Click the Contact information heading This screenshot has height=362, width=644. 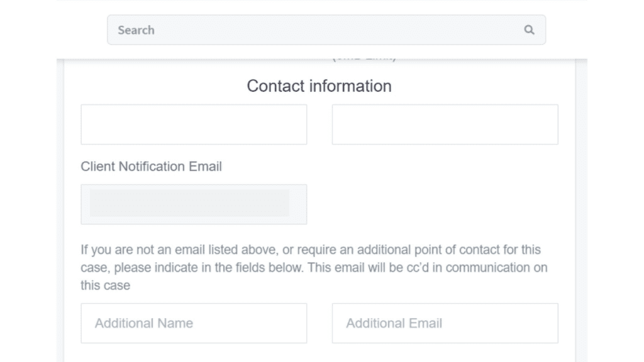coord(318,86)
